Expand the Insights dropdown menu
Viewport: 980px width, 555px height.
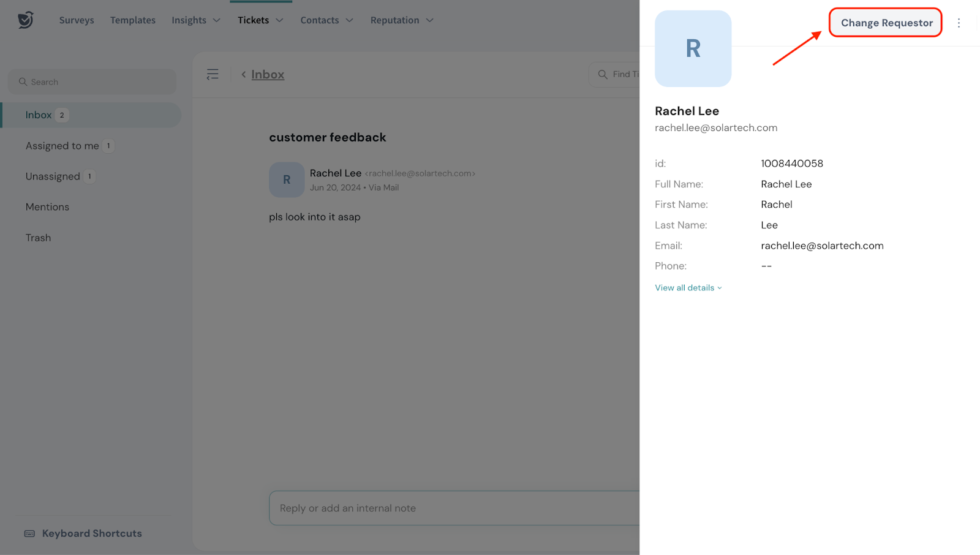pyautogui.click(x=196, y=20)
